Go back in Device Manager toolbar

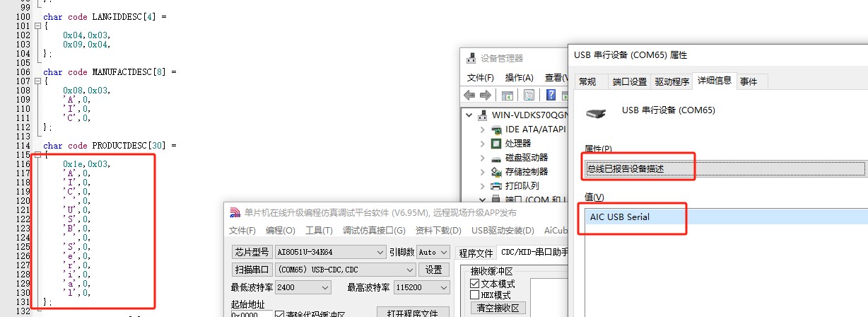coord(469,95)
